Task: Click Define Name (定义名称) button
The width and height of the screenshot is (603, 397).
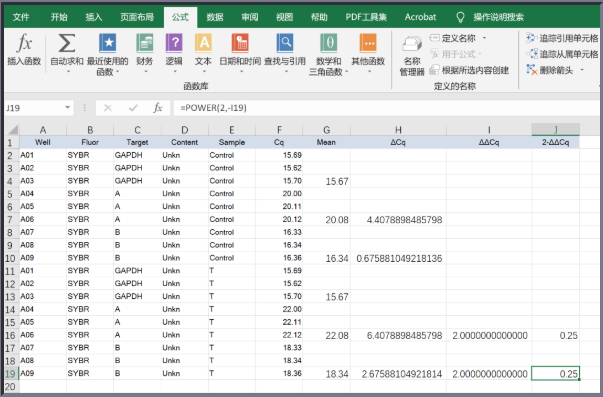Action: [453, 38]
